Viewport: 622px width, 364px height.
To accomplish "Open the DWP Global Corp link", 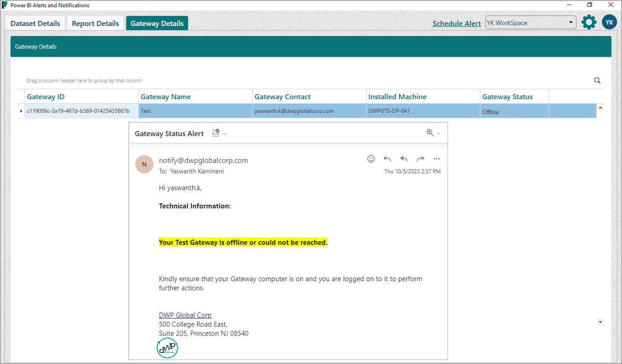I will pos(185,315).
